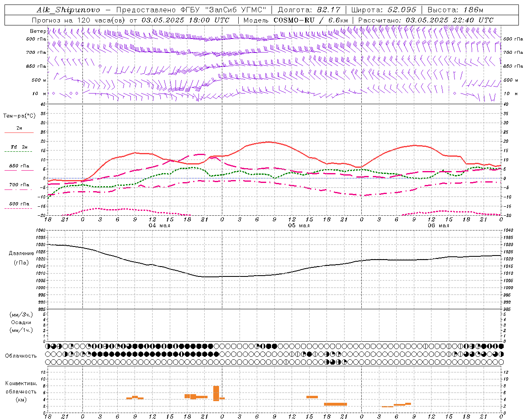Click the green dashed line sample under 'Td 2м'
This screenshot has width=525, height=420.
click(x=19, y=152)
